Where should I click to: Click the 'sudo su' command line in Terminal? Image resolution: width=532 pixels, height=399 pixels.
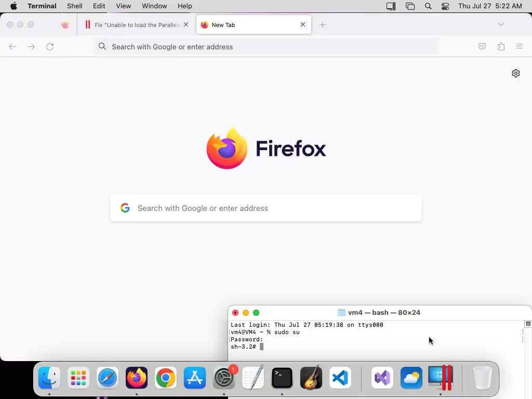pos(265,332)
